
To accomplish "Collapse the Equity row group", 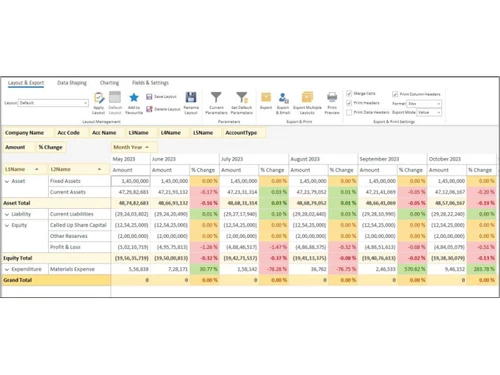I will [7, 225].
